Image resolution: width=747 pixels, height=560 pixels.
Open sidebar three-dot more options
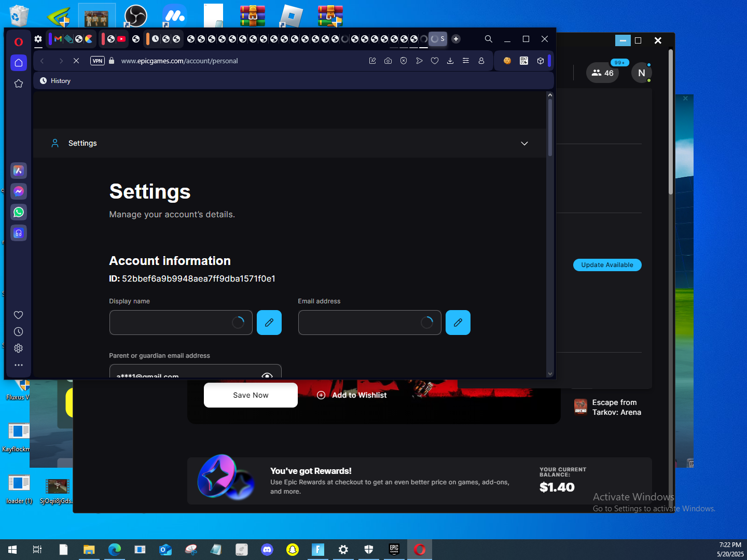[x=19, y=365]
